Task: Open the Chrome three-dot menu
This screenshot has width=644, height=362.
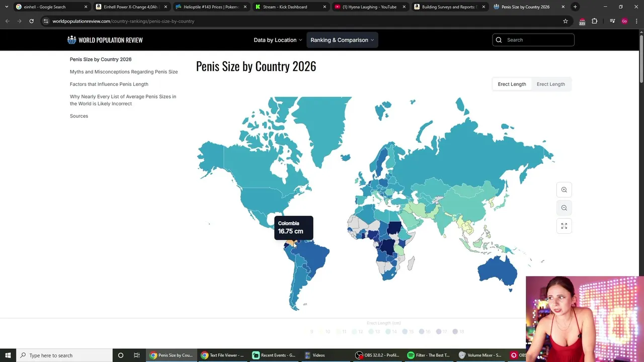Action: pos(636,21)
